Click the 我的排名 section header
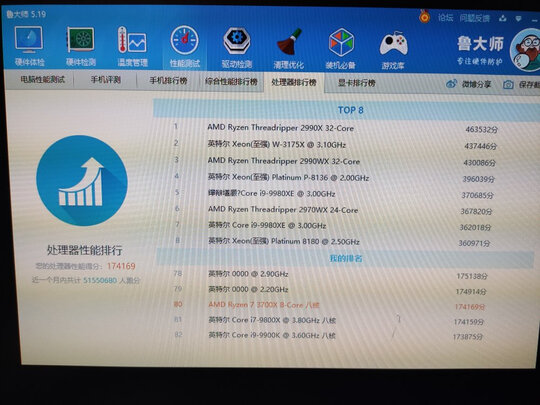Image resolution: width=540 pixels, height=405 pixels. click(x=346, y=258)
